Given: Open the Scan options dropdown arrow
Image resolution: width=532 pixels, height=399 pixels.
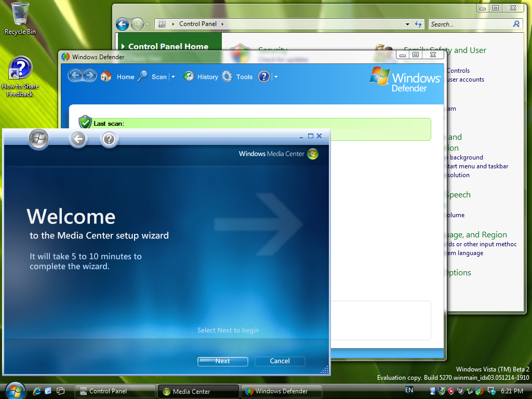Looking at the screenshot, I should coord(174,77).
